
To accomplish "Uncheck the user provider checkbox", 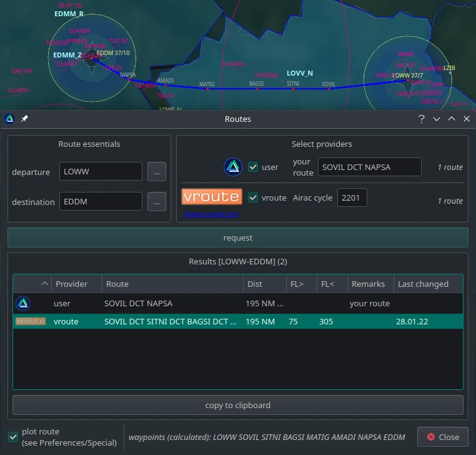I will (x=253, y=167).
